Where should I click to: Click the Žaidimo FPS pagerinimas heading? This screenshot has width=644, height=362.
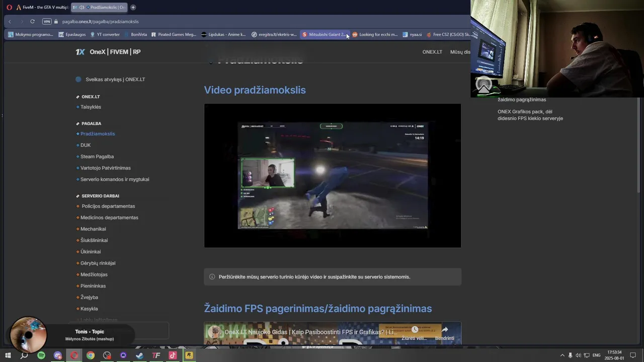[317, 309]
